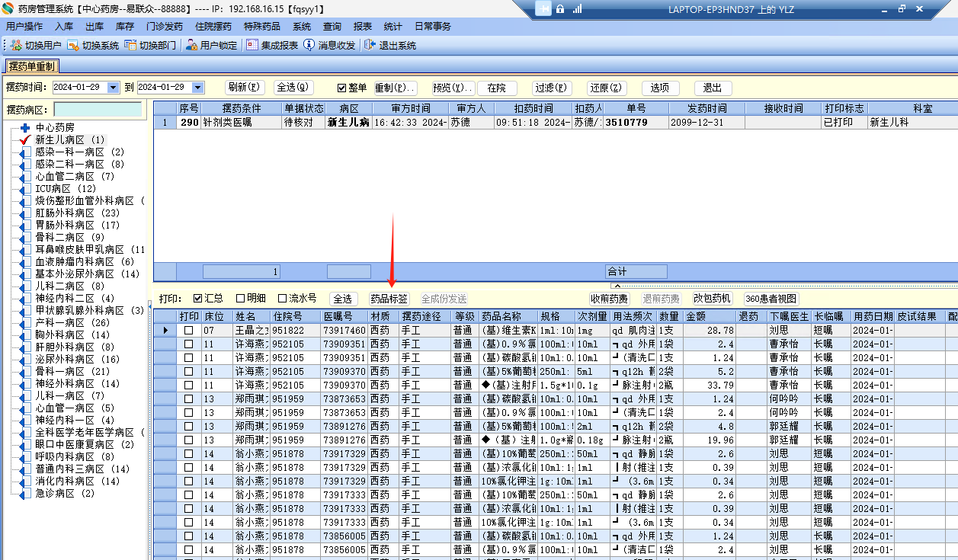Click the 还原(Z) button
Image resolution: width=958 pixels, height=560 pixels.
607,88
